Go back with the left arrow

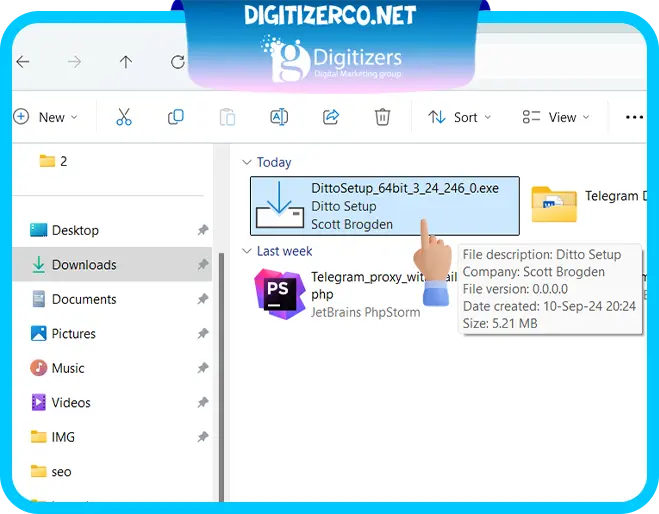(23, 62)
